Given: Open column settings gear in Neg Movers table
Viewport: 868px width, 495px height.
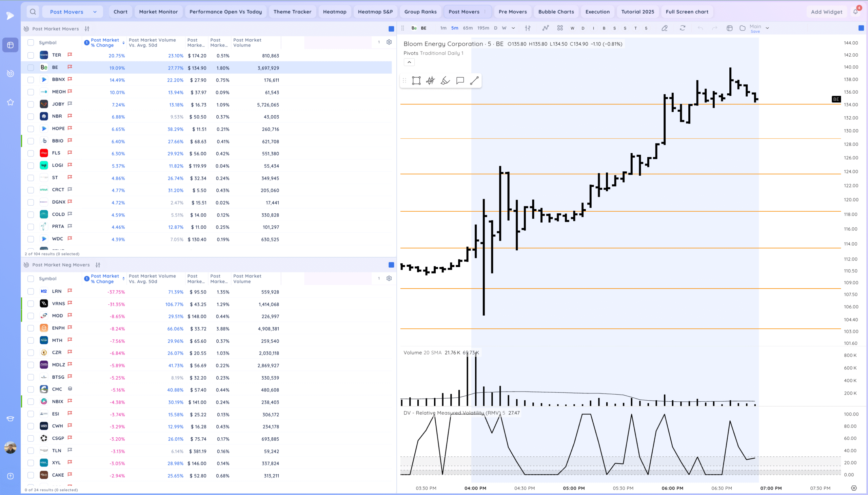Looking at the screenshot, I should coord(389,279).
